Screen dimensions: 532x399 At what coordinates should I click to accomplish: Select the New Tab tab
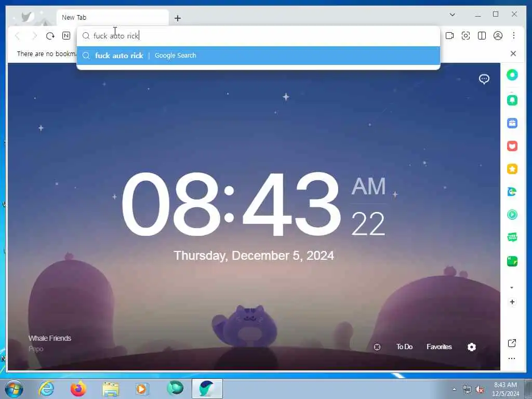pyautogui.click(x=112, y=17)
